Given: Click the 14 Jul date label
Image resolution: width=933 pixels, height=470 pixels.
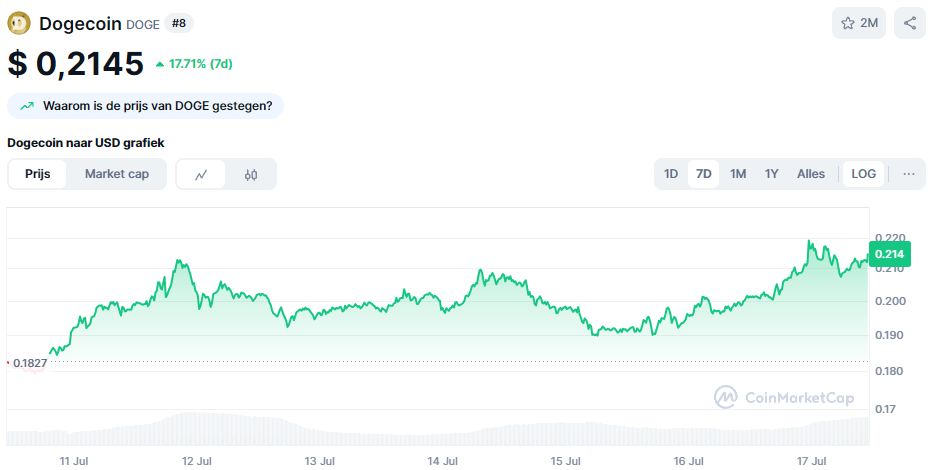Looking at the screenshot, I should 443,461.
